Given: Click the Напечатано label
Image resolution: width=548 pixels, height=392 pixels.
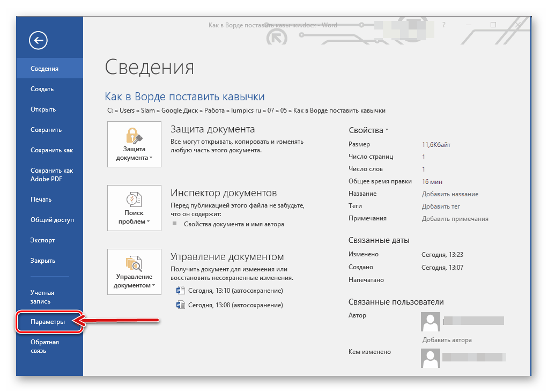Looking at the screenshot, I should [x=366, y=280].
